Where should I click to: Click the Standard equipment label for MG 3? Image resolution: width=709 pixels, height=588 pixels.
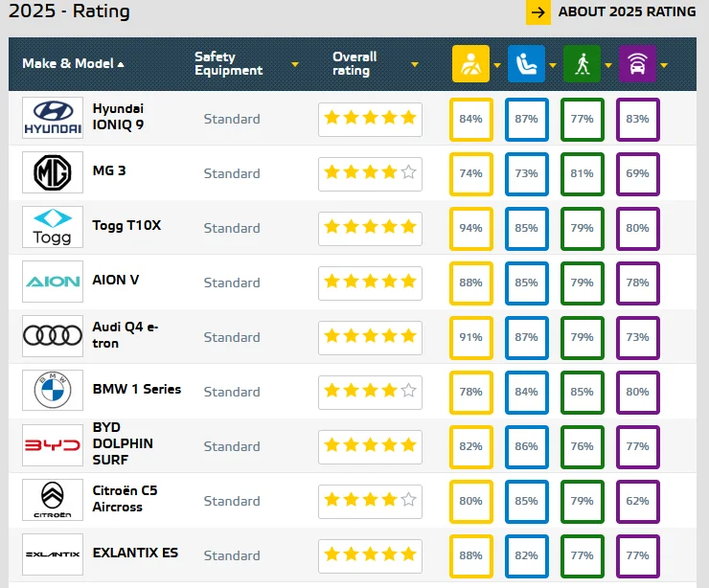[x=232, y=174]
